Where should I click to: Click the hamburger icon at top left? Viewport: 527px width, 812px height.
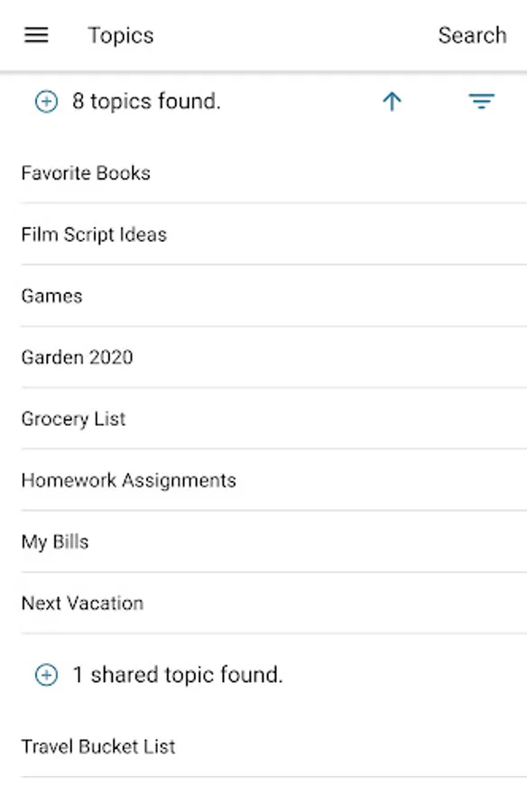36,35
